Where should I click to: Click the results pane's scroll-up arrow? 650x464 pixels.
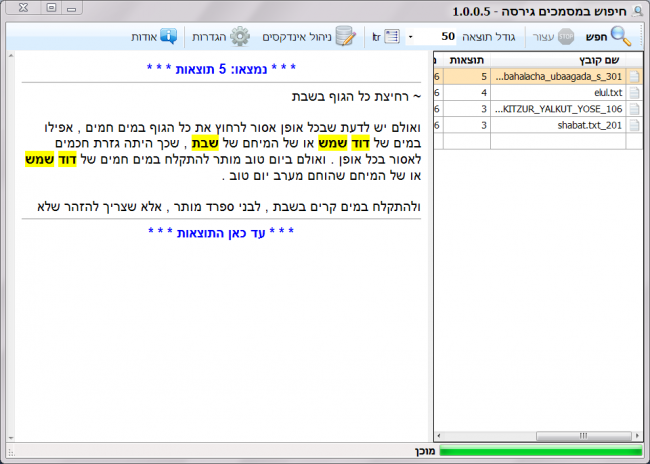click(11, 55)
